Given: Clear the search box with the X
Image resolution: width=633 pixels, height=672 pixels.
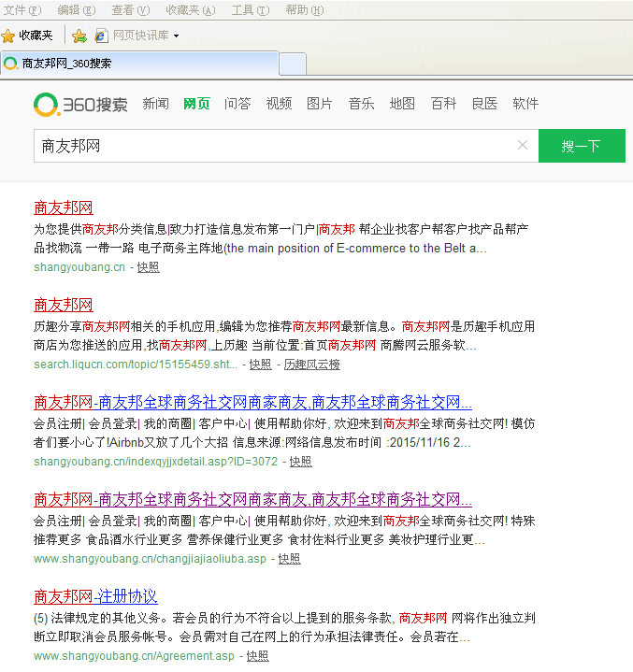Looking at the screenshot, I should [523, 145].
